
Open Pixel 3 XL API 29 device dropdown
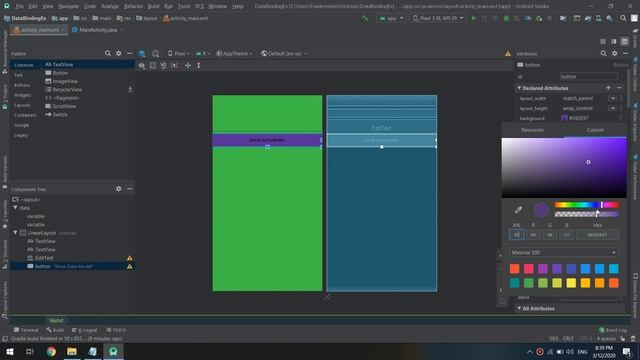(x=438, y=18)
